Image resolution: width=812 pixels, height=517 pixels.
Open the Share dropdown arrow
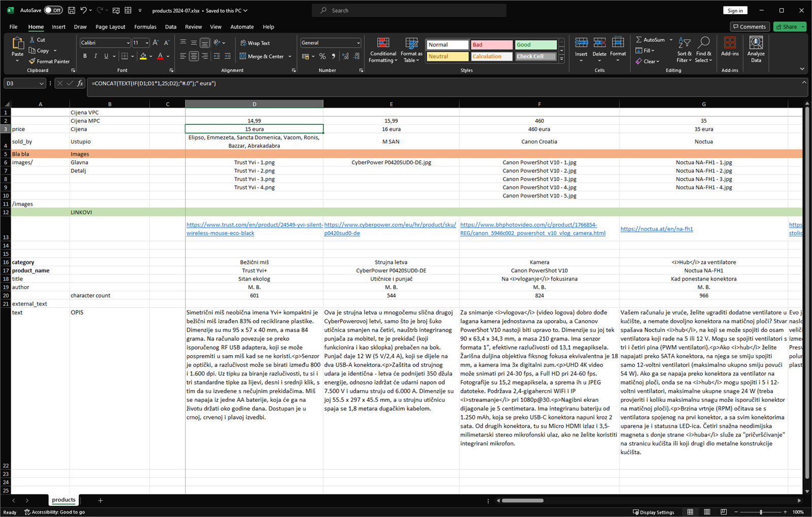point(803,27)
